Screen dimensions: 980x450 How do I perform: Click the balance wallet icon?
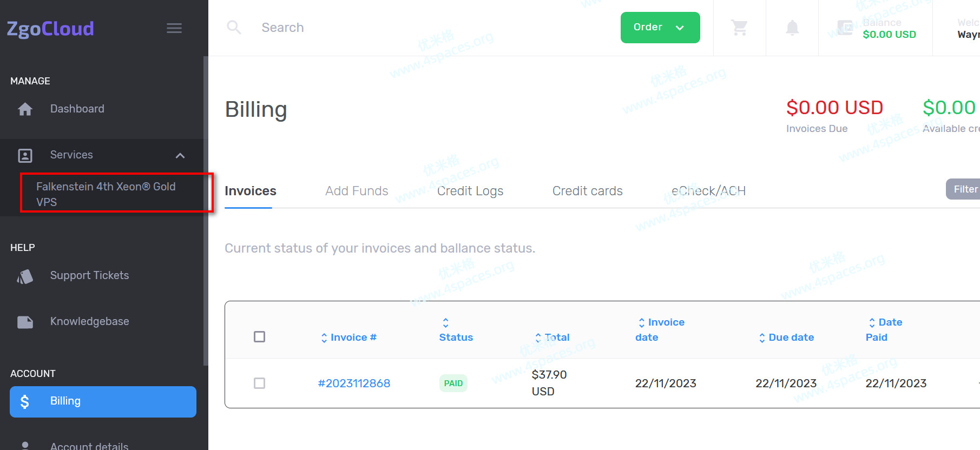(845, 28)
